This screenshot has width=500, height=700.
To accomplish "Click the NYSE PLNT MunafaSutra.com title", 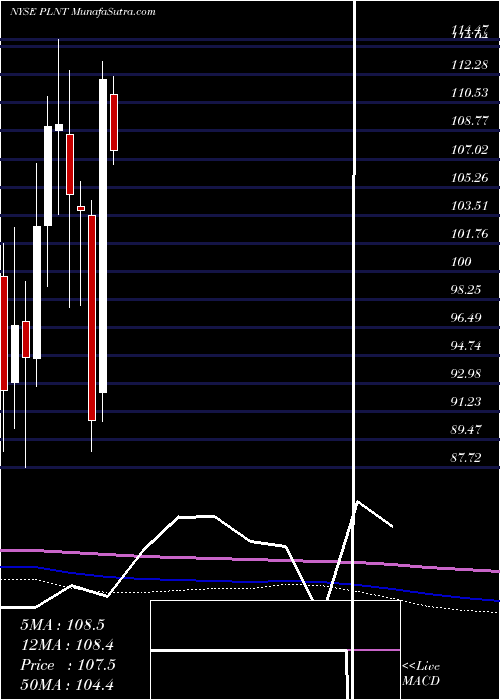I will tap(83, 12).
